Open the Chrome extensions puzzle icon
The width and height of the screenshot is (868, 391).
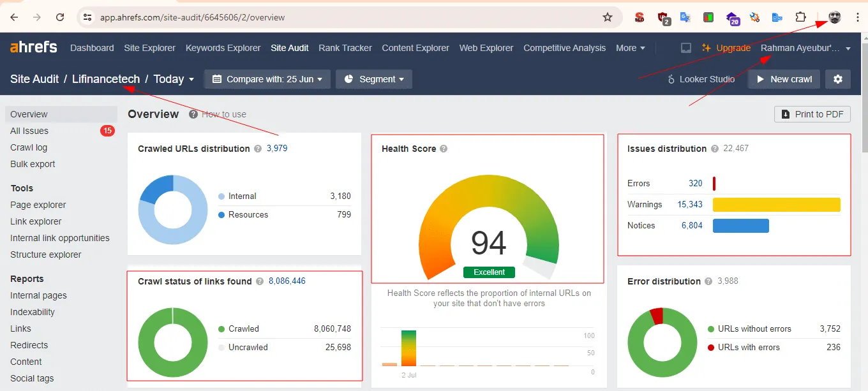click(800, 17)
